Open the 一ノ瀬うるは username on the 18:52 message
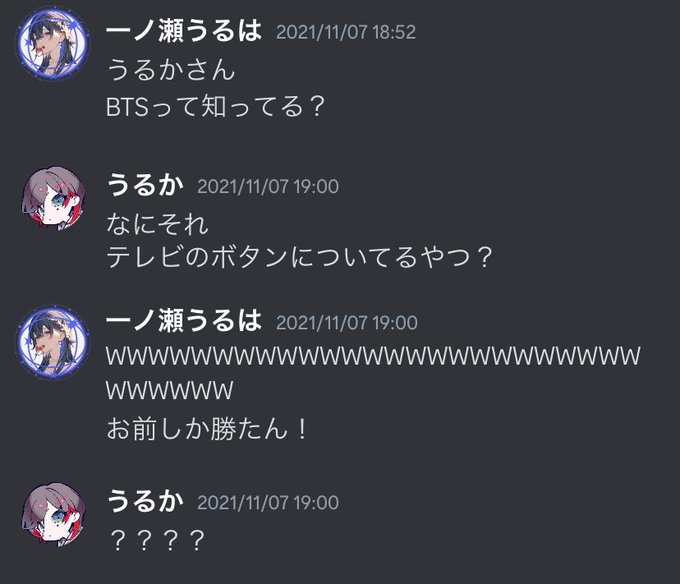Image resolution: width=680 pixels, height=584 pixels. click(x=184, y=31)
